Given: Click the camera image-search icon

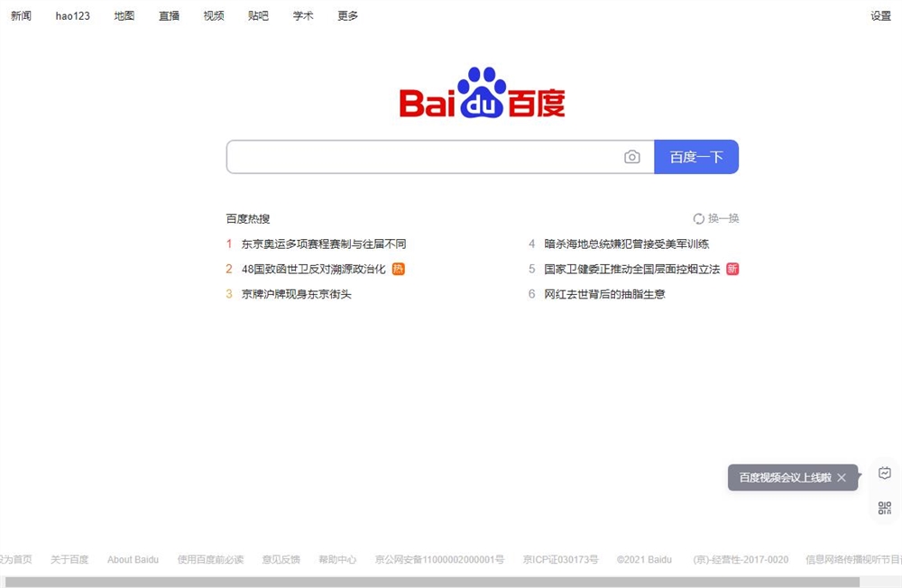Looking at the screenshot, I should (x=631, y=157).
